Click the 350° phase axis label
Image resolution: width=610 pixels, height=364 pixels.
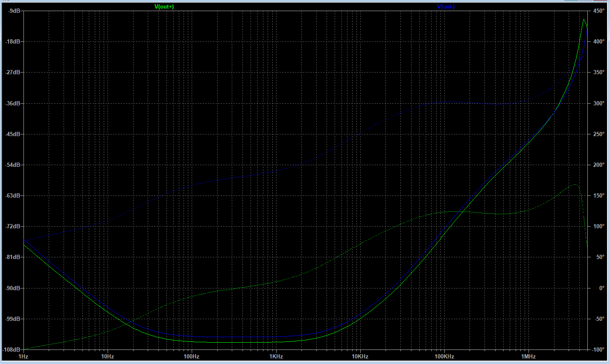coord(599,72)
